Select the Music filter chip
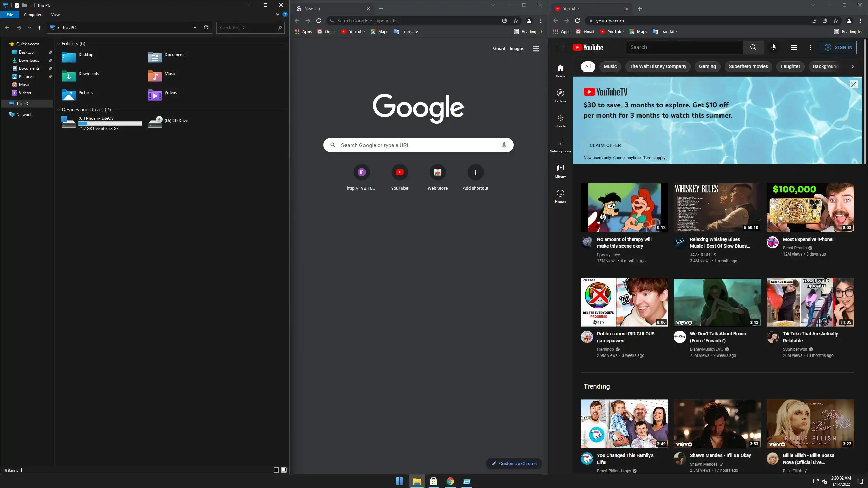 610,66
